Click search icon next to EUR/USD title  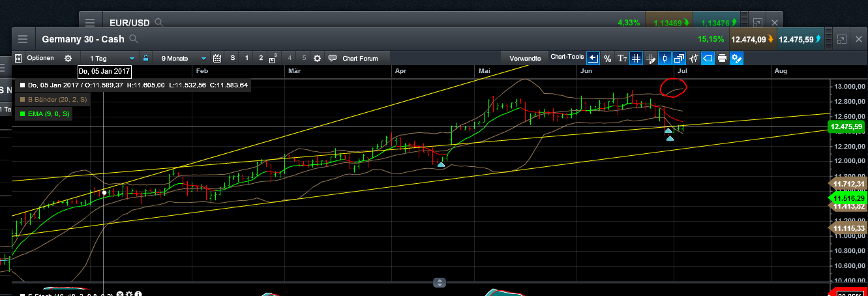(x=158, y=22)
